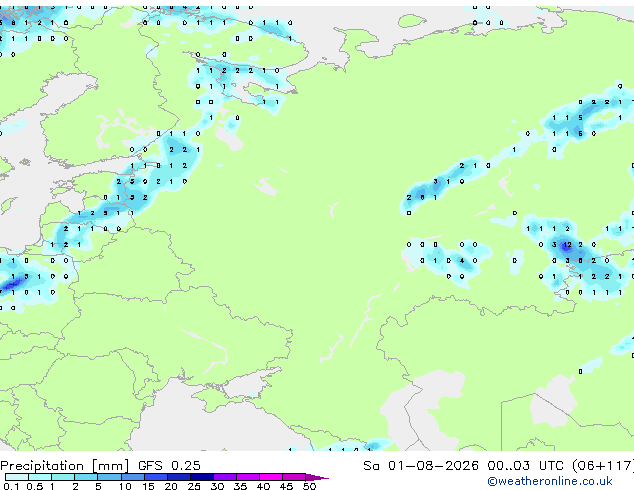Image resolution: width=634 pixels, height=490 pixels.
Task: Click the 2–5 mm legend swatch
Action: (86, 477)
